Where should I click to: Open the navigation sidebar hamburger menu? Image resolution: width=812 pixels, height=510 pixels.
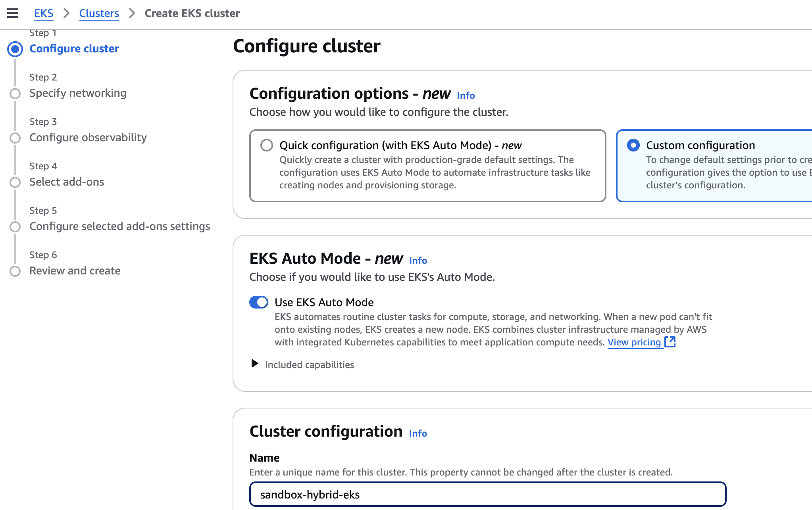click(13, 13)
